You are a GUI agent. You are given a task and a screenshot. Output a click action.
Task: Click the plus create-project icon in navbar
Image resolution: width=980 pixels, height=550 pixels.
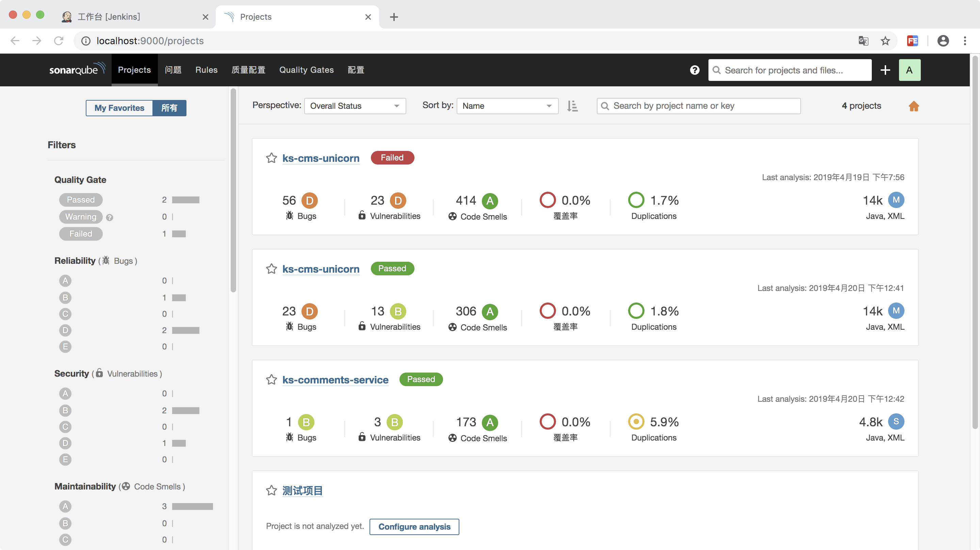pyautogui.click(x=885, y=70)
